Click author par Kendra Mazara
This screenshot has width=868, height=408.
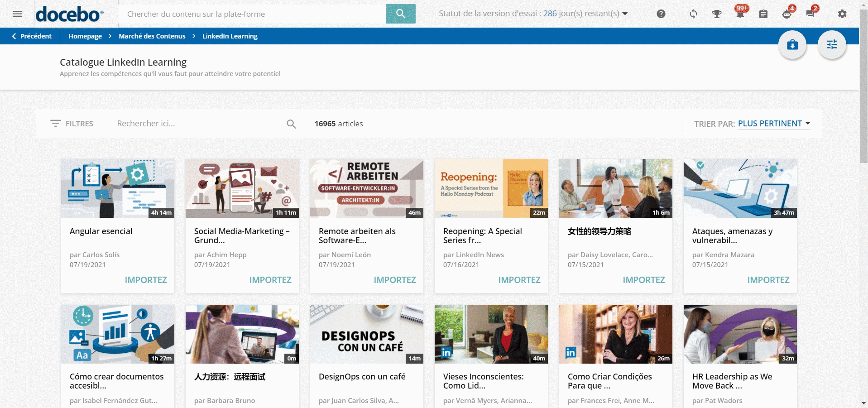(x=723, y=255)
